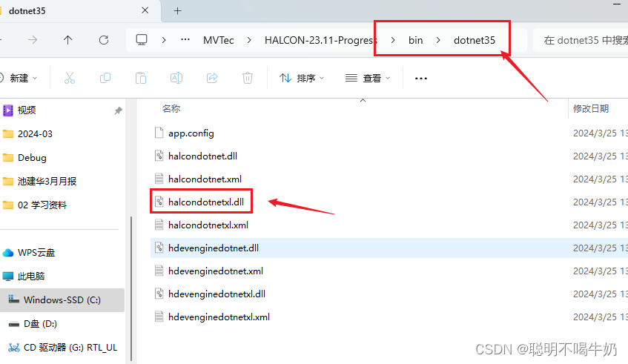The image size is (628, 364).
Task: Open 02 学习资料 folder in sidebar
Action: pos(42,205)
